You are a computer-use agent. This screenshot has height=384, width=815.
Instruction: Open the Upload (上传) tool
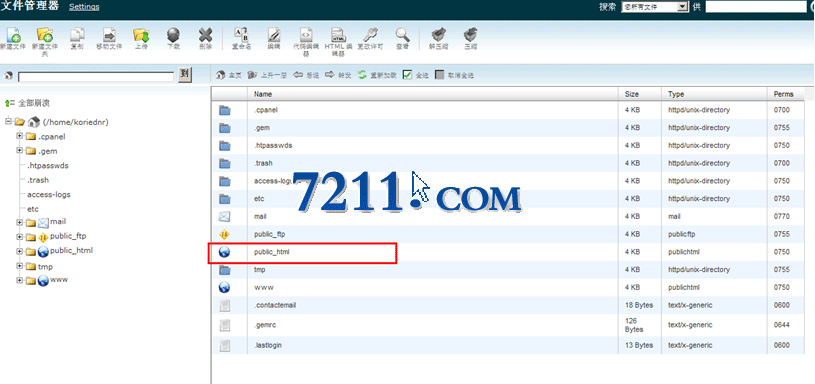[141, 35]
